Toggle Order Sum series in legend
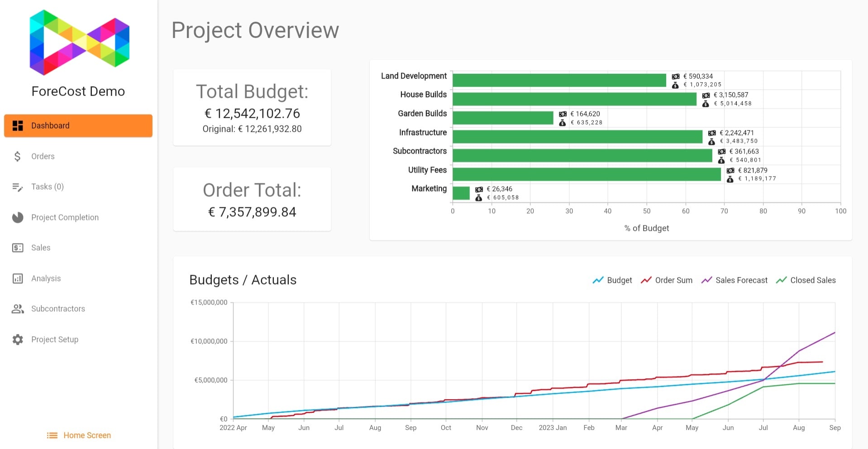The image size is (868, 449). pos(667,281)
